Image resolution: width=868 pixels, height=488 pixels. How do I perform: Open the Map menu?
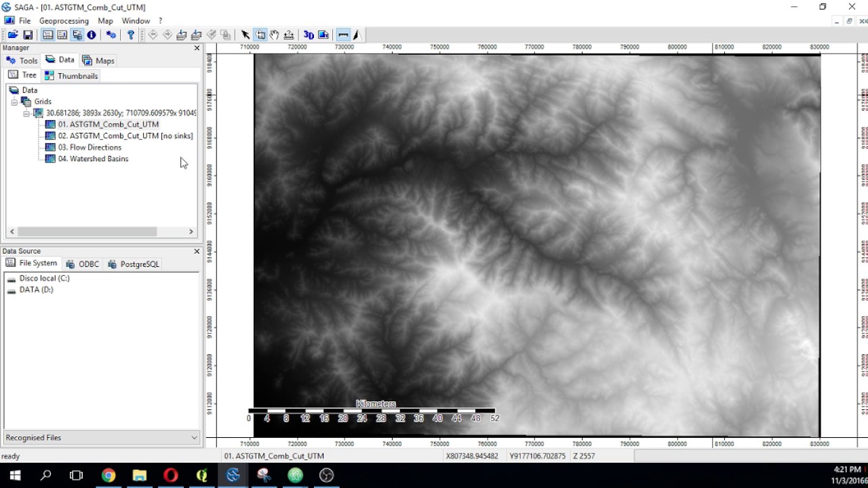(x=105, y=21)
